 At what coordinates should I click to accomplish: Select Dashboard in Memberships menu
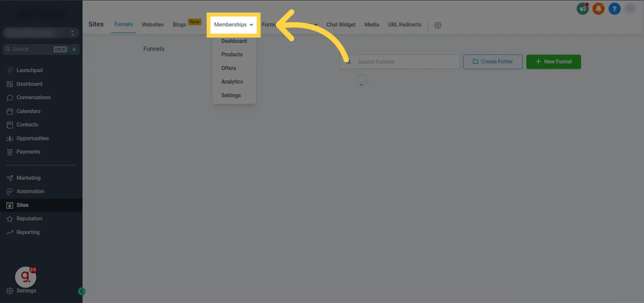tap(234, 41)
